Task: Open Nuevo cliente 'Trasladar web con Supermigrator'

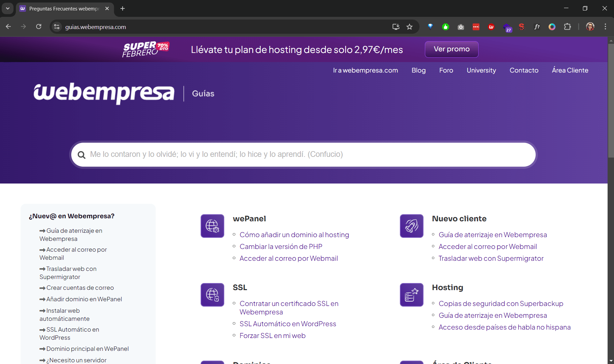Action: [x=491, y=258]
